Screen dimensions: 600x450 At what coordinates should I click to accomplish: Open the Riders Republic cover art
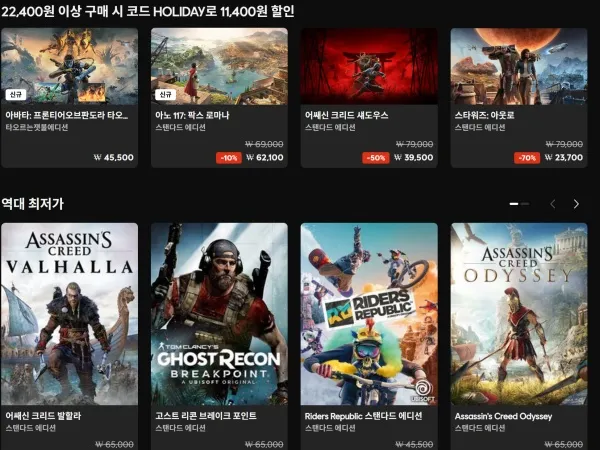point(369,314)
